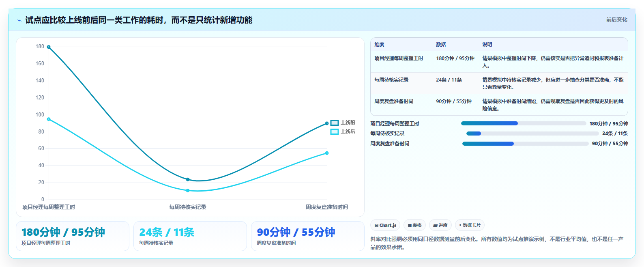
Task: Click the description starting 情景模拟中待核实记录减少
Action: (x=553, y=84)
